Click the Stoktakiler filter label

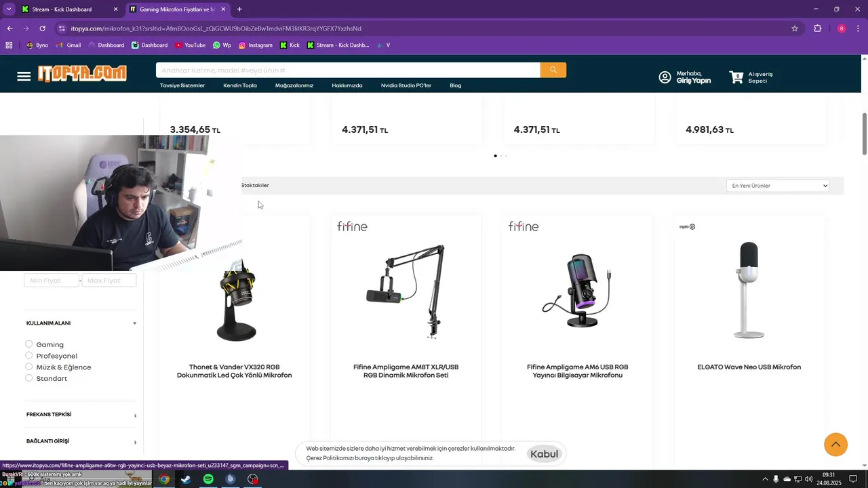(x=256, y=186)
